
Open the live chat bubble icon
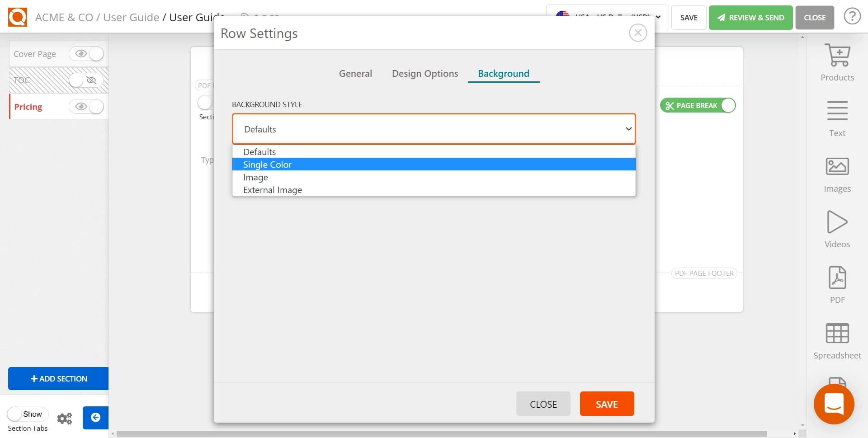point(834,404)
